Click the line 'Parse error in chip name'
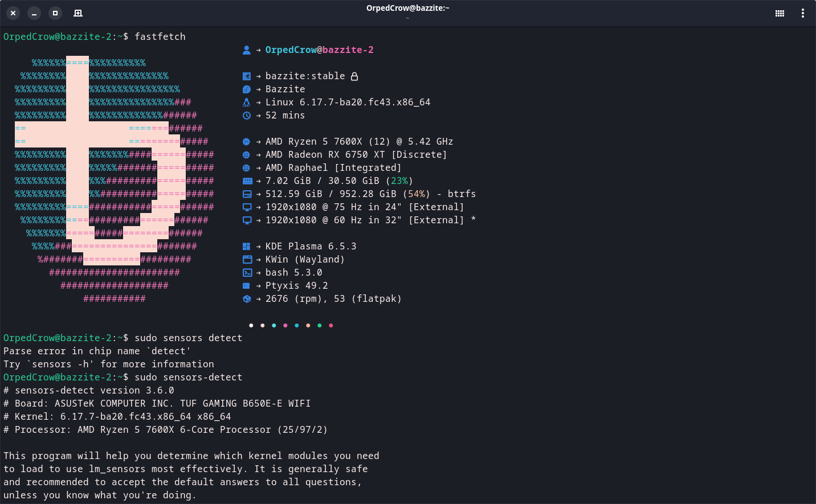The image size is (816, 504). [x=97, y=351]
